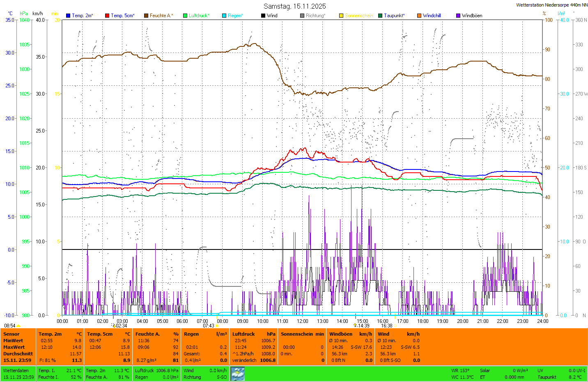The image size is (588, 382).
Task: Click the black Wind legend square
Action: point(263,16)
